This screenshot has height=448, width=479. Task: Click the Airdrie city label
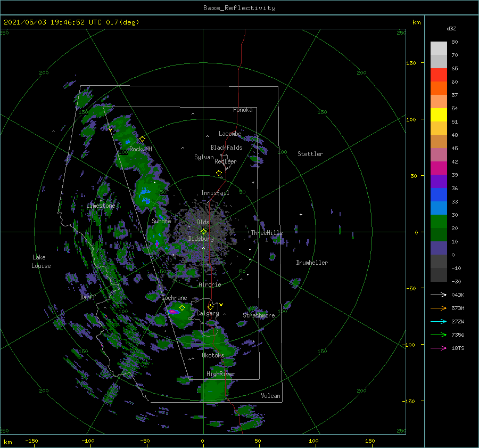(x=210, y=284)
